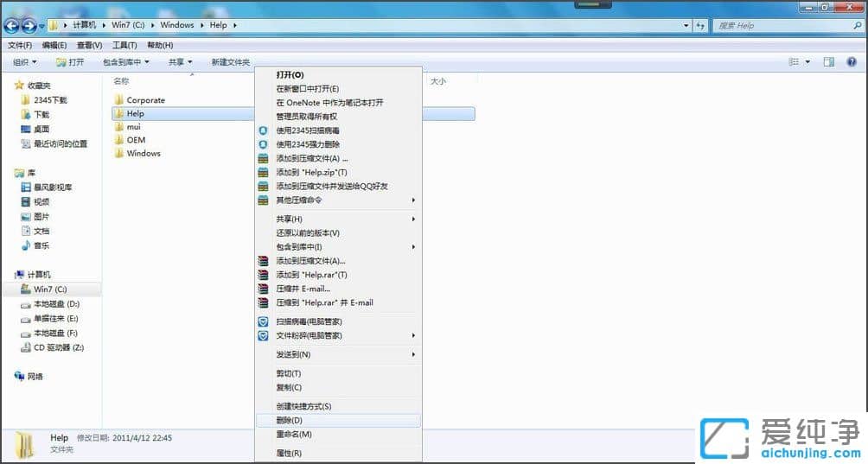868x464 pixels.
Task: Click archive icon beside 添加到 "Help.zip"(T)
Action: pos(263,173)
